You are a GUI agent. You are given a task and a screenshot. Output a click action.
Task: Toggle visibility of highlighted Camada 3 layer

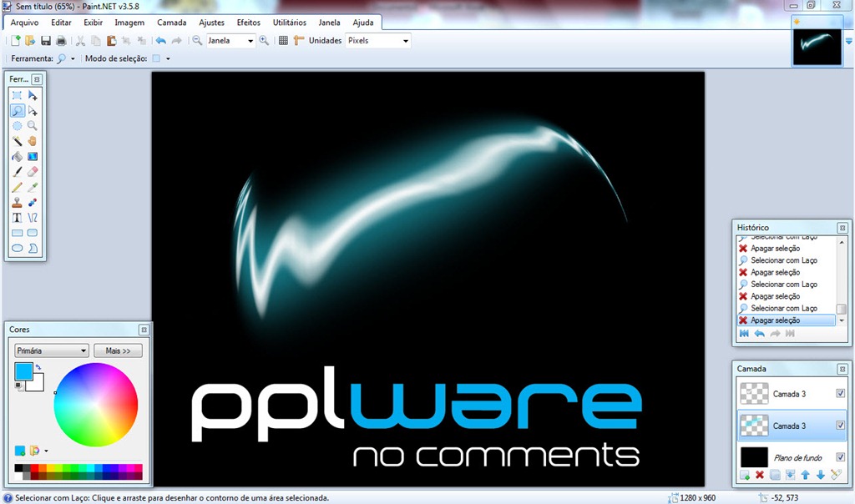pos(840,425)
